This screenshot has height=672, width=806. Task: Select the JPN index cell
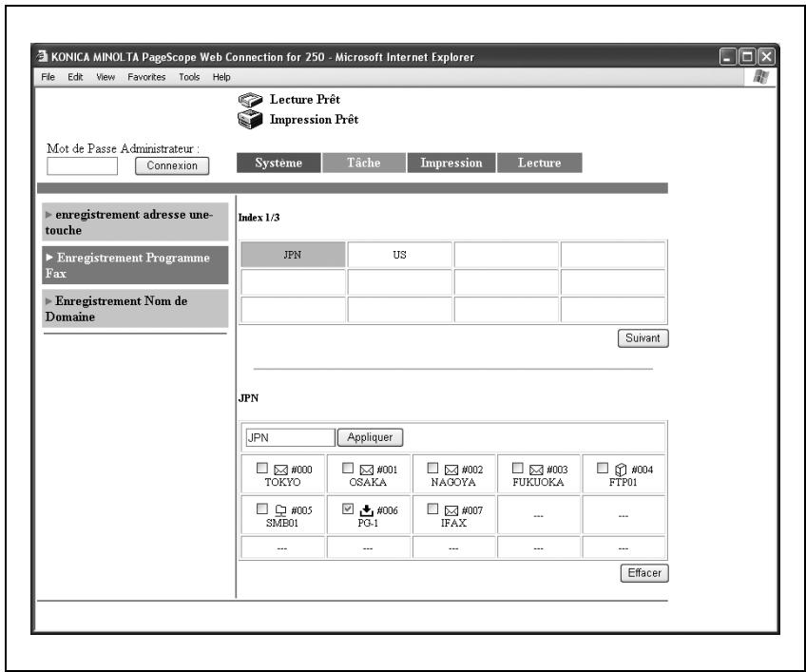pyautogui.click(x=293, y=255)
